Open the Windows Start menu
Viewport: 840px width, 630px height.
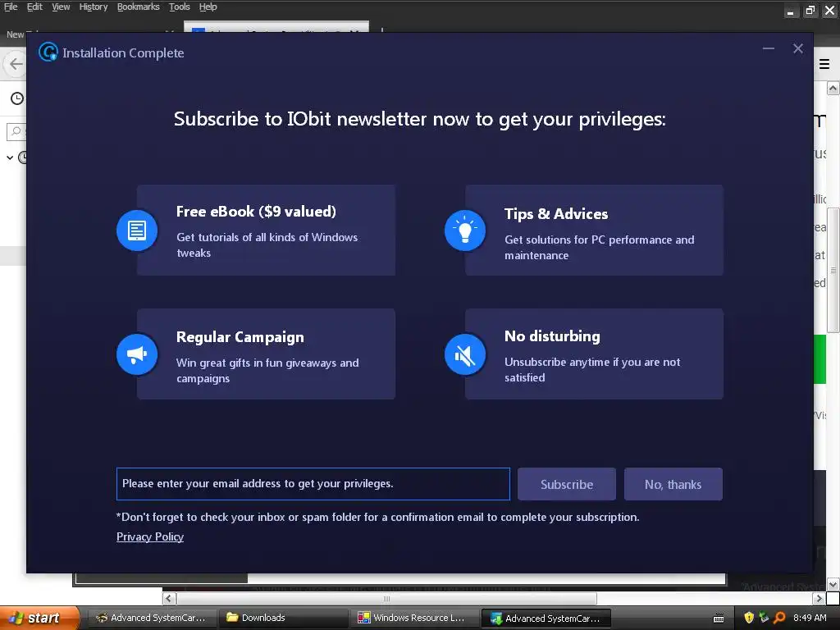pos(39,618)
